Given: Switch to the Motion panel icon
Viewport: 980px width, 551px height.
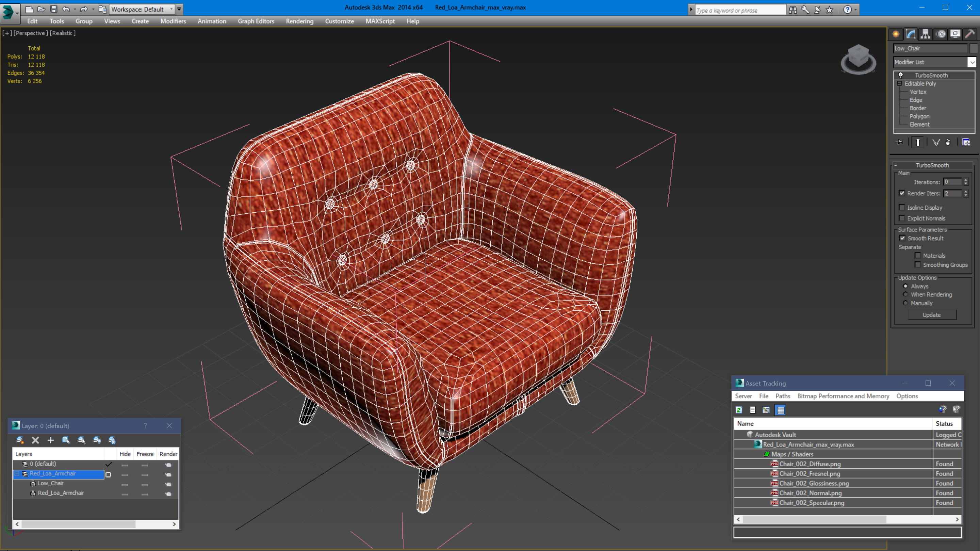Looking at the screenshot, I should pos(941,34).
